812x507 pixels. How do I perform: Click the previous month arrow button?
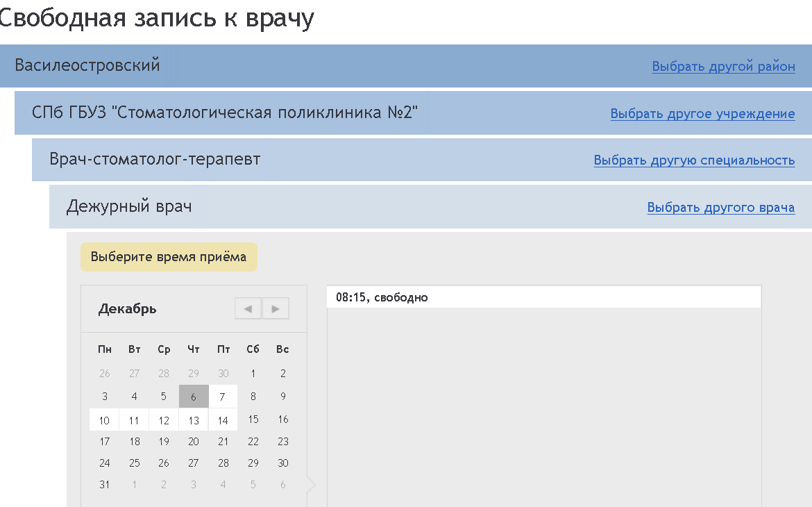tap(248, 308)
